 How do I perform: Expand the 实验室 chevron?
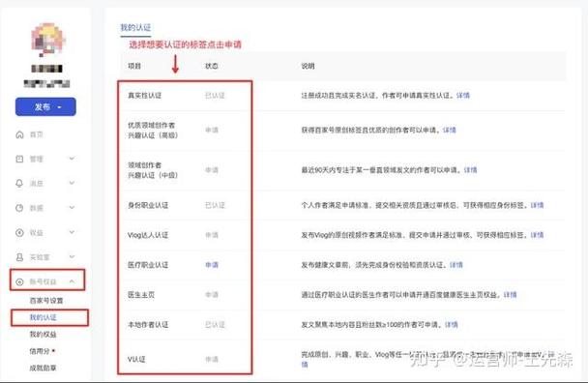click(72, 256)
